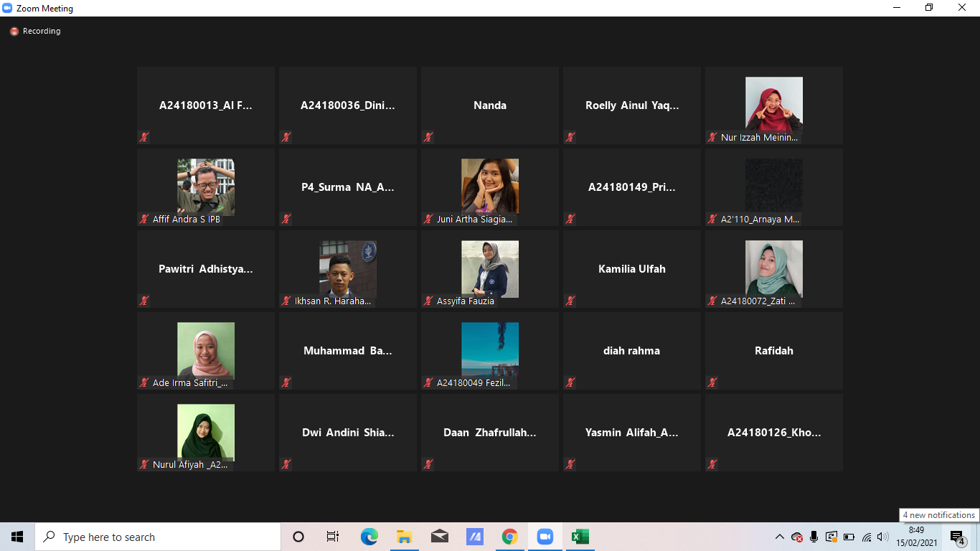Expand the hidden system tray icons
Viewport: 980px width, 551px height.
pyautogui.click(x=780, y=537)
